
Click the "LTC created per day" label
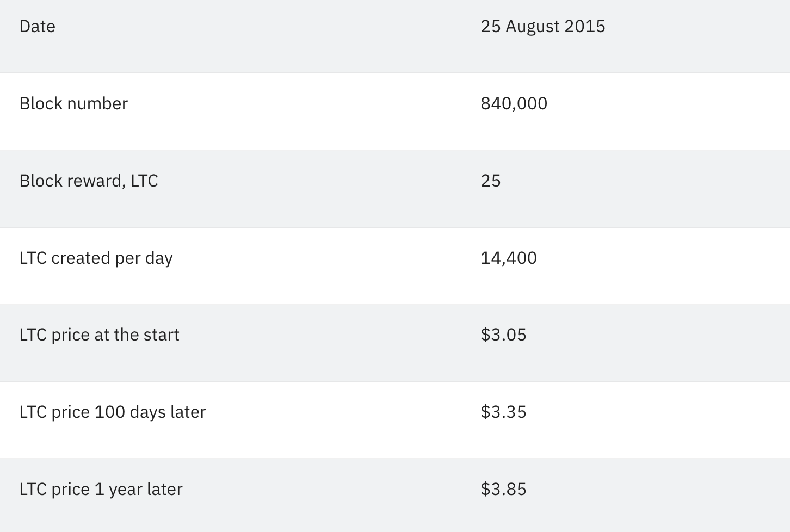(96, 258)
